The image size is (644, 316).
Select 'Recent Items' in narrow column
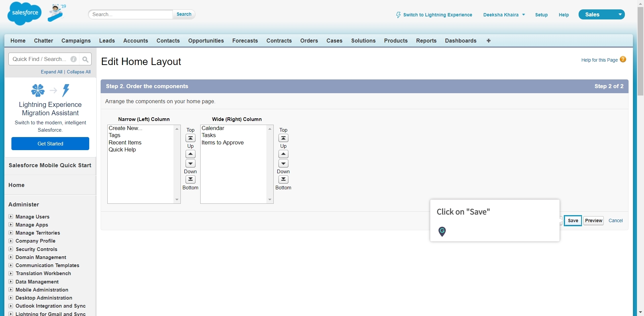pos(140,142)
